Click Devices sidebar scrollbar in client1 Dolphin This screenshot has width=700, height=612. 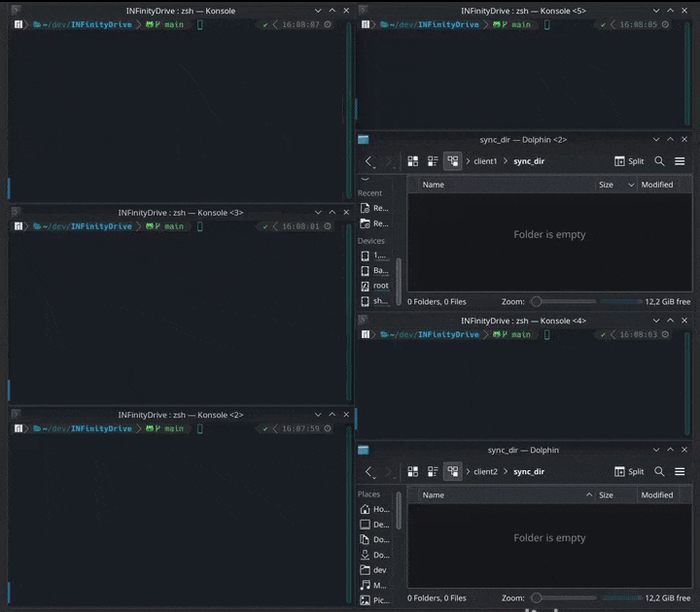click(x=399, y=282)
